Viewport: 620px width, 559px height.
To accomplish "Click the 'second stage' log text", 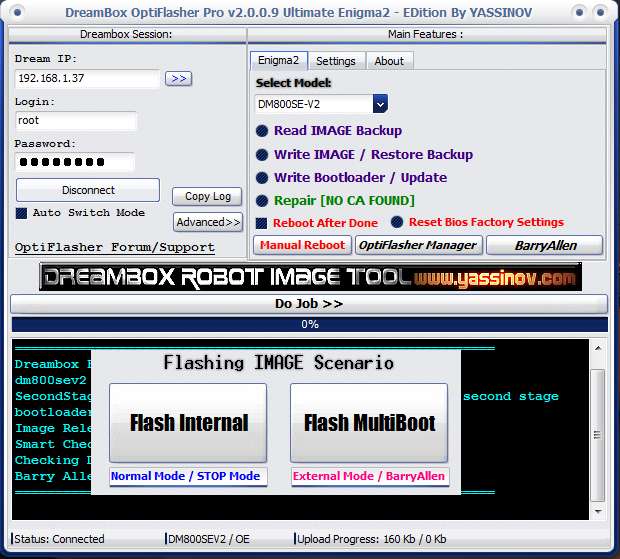I will click(511, 396).
